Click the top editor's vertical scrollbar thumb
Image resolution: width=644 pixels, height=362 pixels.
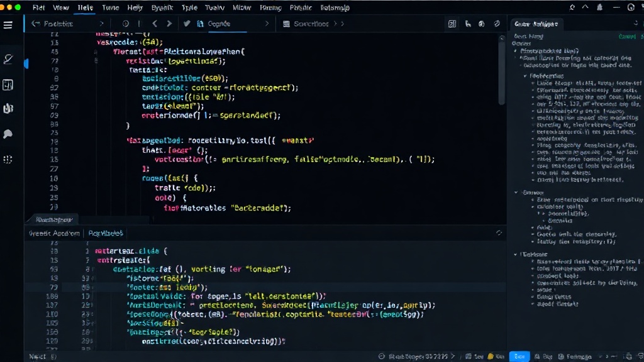tap(501, 72)
